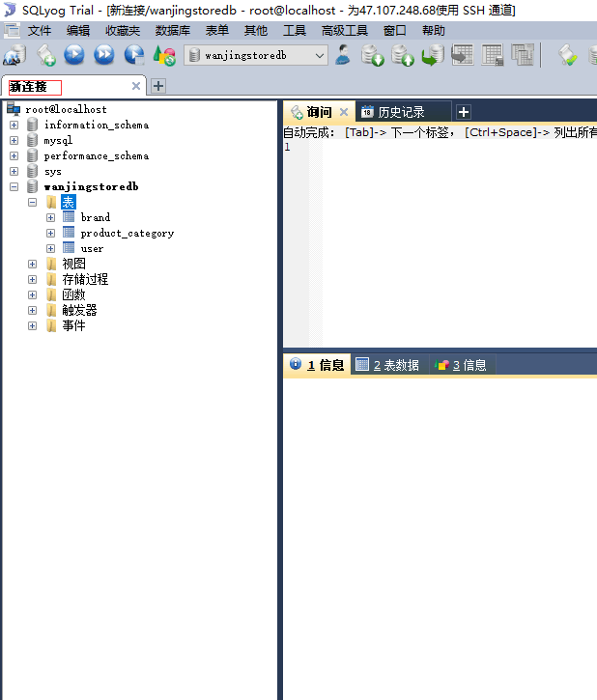Click the execute all queries icon

pyautogui.click(x=104, y=55)
